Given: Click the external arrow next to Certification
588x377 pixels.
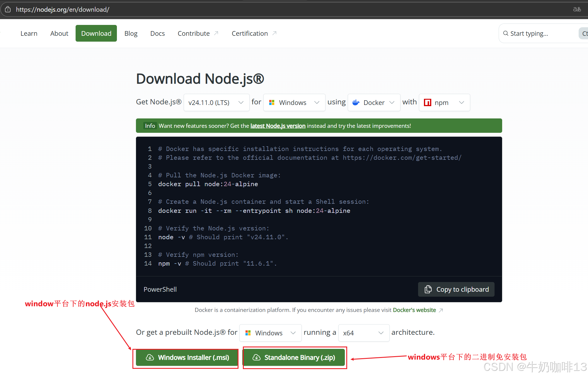Looking at the screenshot, I should (x=275, y=33).
